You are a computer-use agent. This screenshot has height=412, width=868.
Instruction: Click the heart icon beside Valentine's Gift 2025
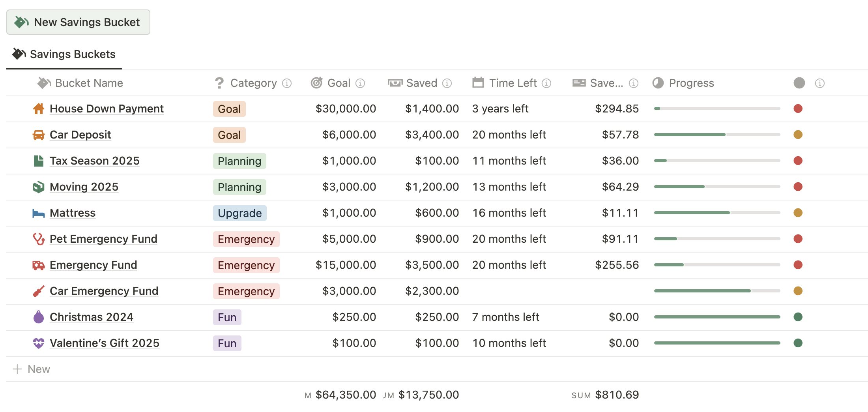[38, 343]
